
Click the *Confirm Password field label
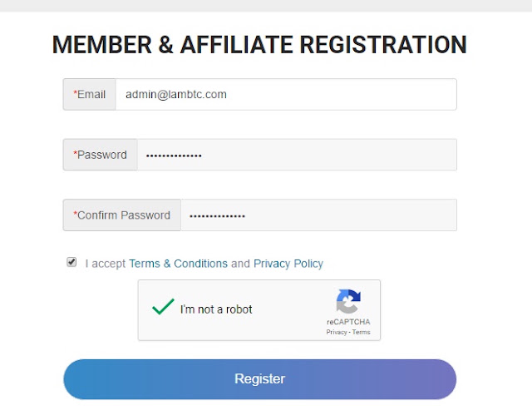point(122,215)
